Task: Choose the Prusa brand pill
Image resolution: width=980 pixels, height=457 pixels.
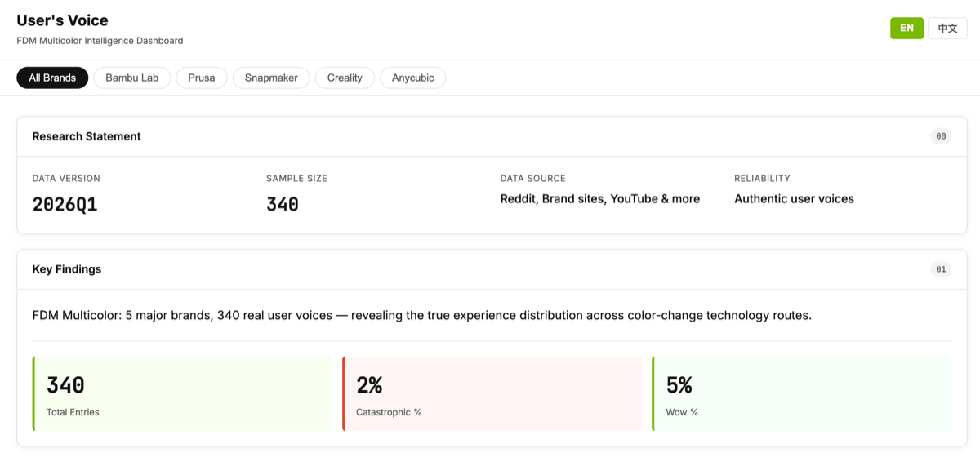Action: pyautogui.click(x=202, y=78)
